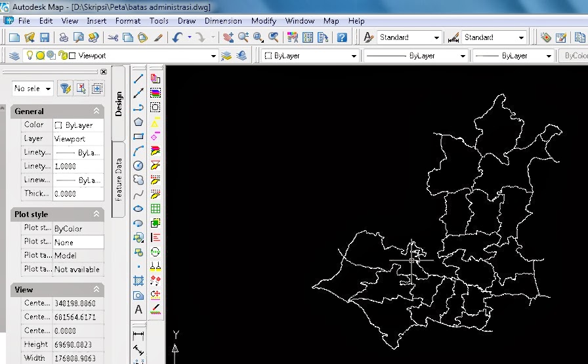Select the Multiline Text tool
This screenshot has height=364, width=588.
pyautogui.click(x=138, y=310)
